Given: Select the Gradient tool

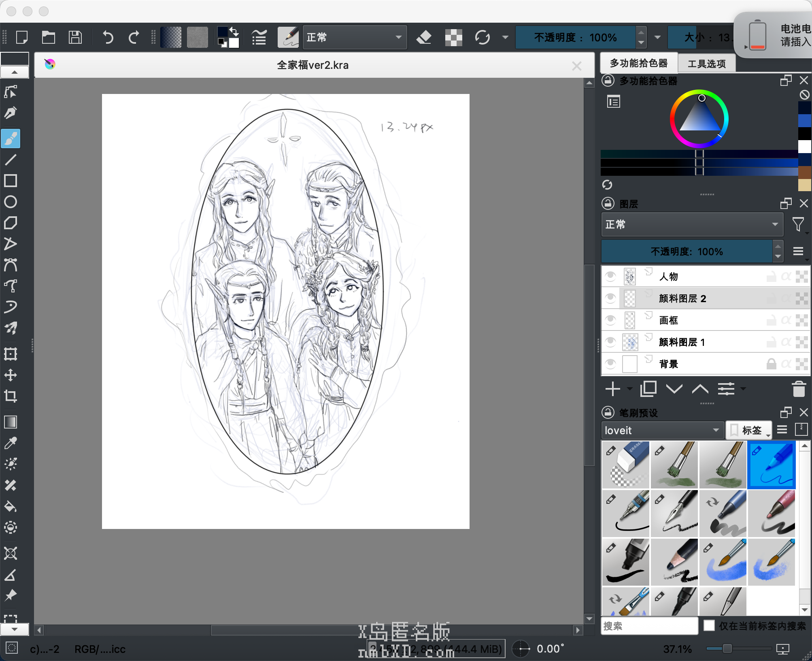Looking at the screenshot, I should pyautogui.click(x=11, y=422).
